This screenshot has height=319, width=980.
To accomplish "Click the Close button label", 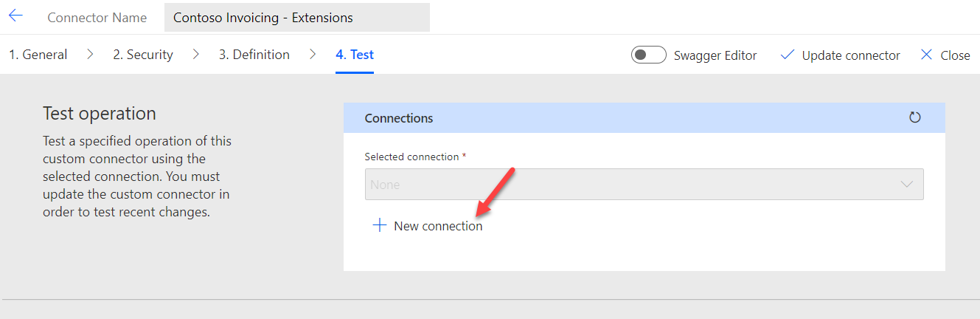I will click(955, 55).
